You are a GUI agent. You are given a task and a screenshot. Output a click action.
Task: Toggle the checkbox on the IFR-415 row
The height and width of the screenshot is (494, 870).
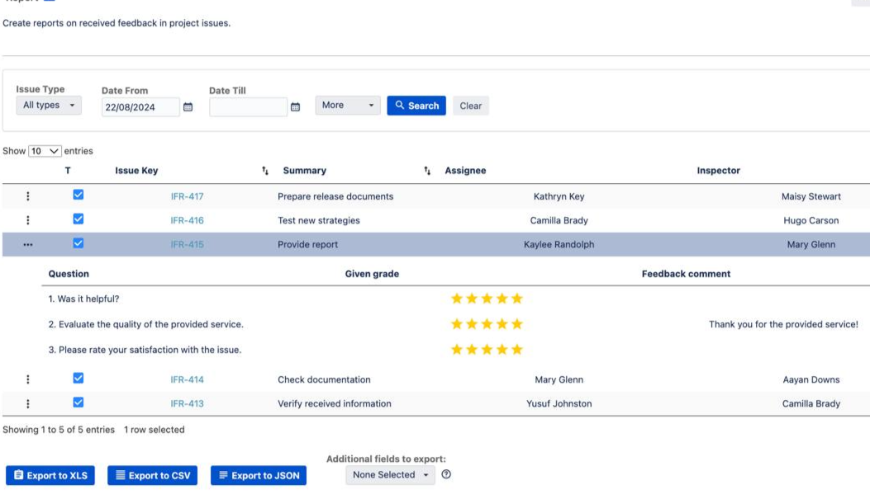tap(78, 243)
